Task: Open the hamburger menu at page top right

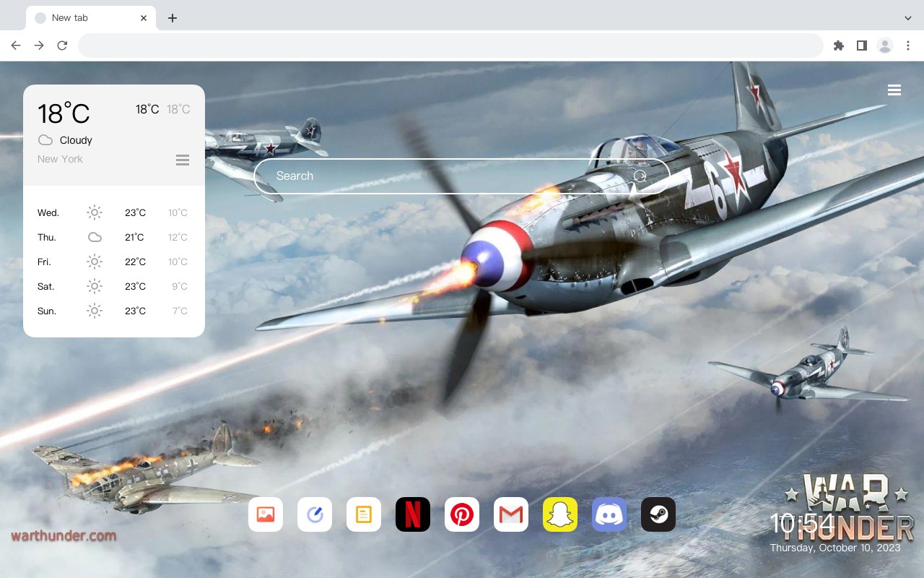Action: pos(894,90)
